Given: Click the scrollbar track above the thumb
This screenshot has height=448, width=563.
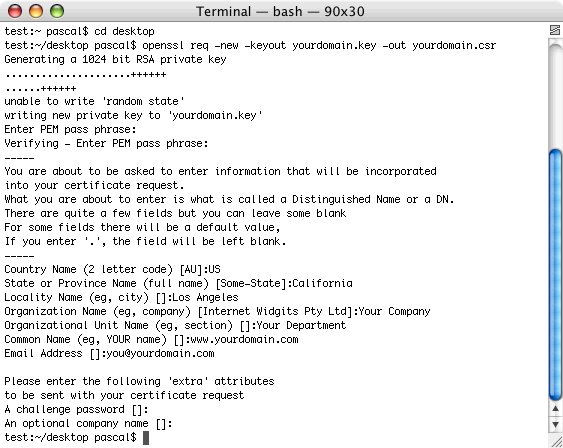Looking at the screenshot, I should coord(555,93).
